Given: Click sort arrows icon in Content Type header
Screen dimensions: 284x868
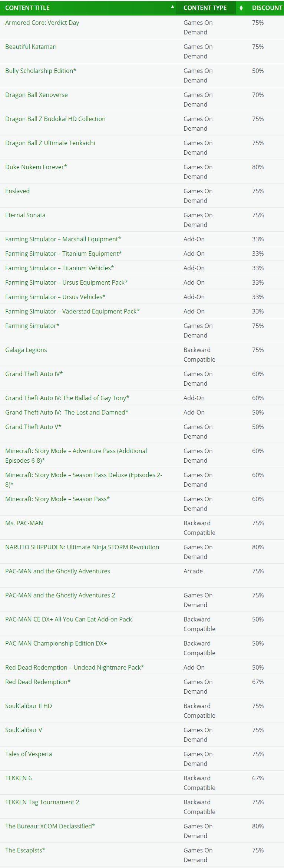Looking at the screenshot, I should coord(241,8).
